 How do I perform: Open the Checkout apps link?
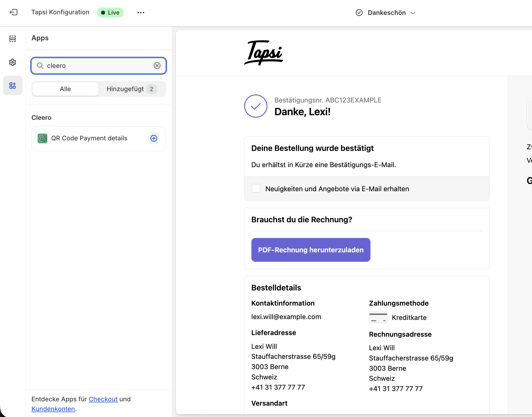(103, 399)
